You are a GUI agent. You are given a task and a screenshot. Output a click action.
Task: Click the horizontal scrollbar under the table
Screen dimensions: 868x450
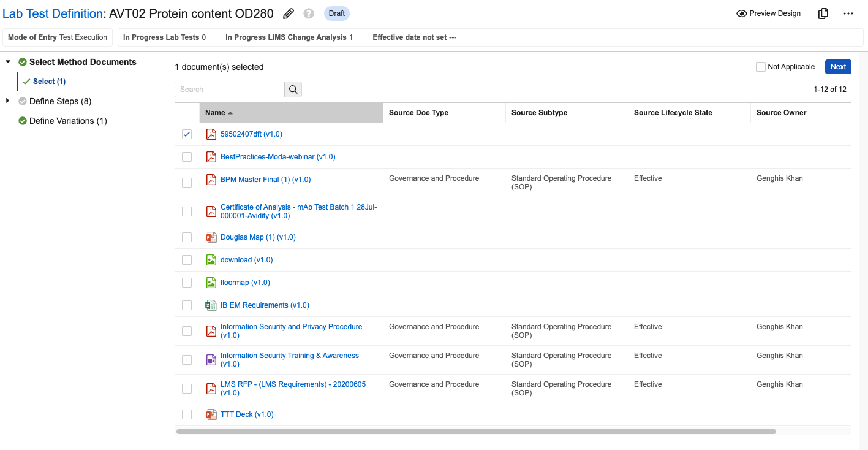[475, 432]
